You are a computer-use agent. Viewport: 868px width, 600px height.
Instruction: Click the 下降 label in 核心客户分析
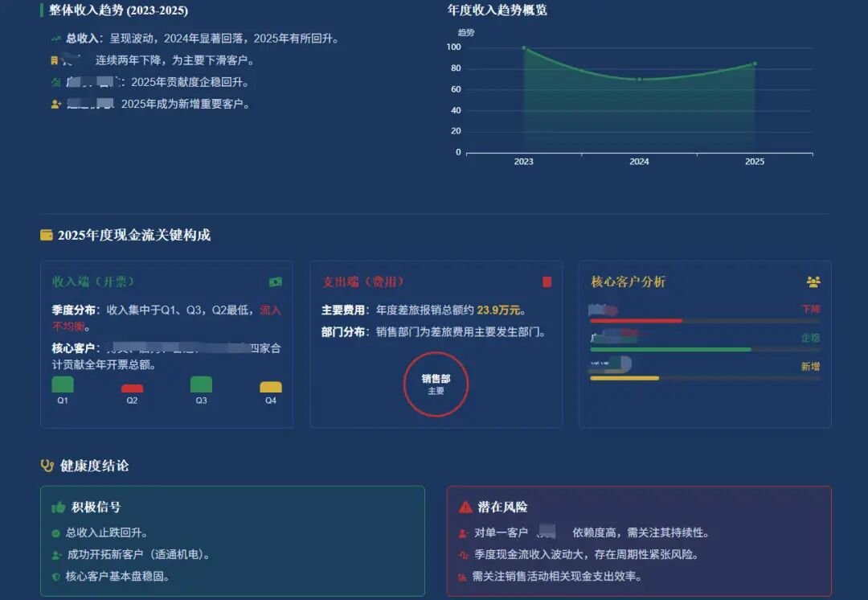point(813,310)
